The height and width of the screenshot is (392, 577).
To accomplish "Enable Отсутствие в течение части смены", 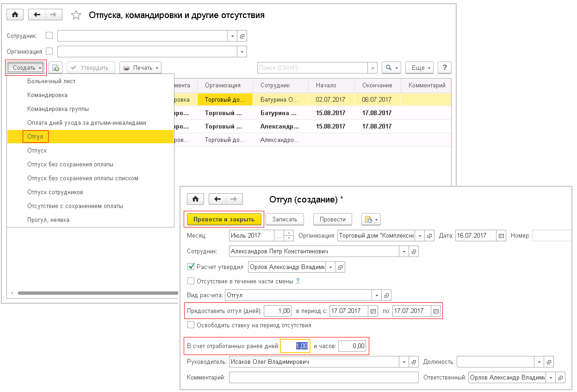I will click(191, 281).
